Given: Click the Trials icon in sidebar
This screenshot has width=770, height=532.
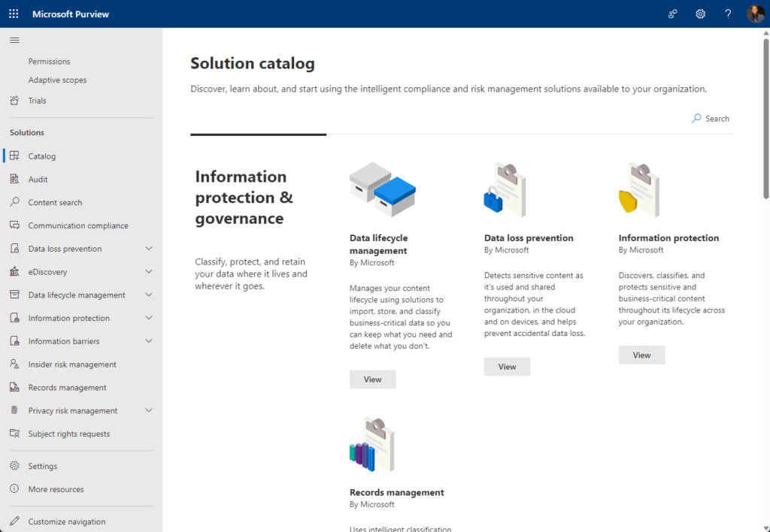Looking at the screenshot, I should (x=14, y=101).
